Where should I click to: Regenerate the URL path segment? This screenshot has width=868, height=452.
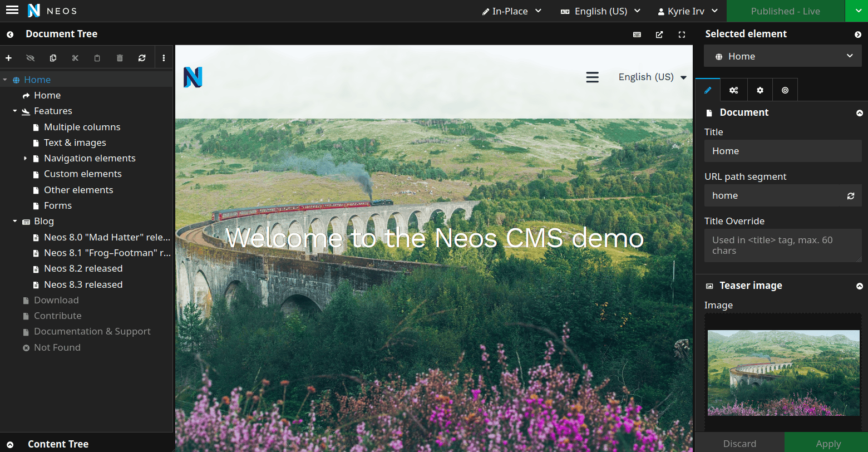pos(851,196)
